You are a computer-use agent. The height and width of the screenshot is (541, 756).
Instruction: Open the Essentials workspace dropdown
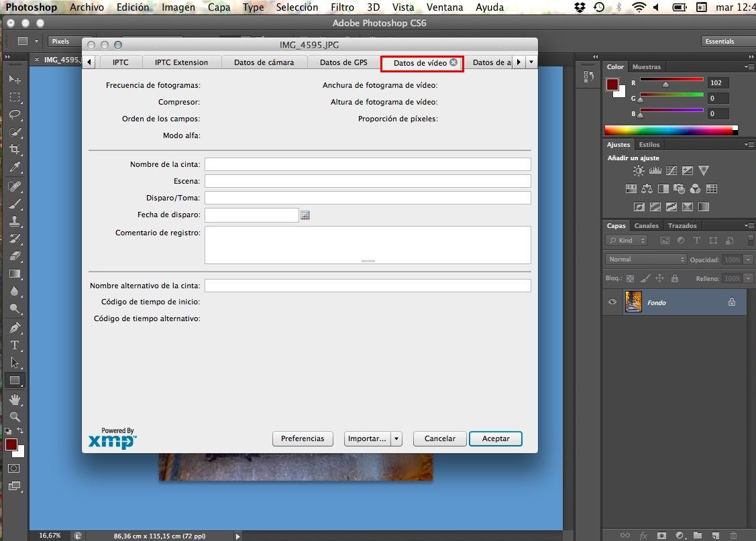click(727, 42)
